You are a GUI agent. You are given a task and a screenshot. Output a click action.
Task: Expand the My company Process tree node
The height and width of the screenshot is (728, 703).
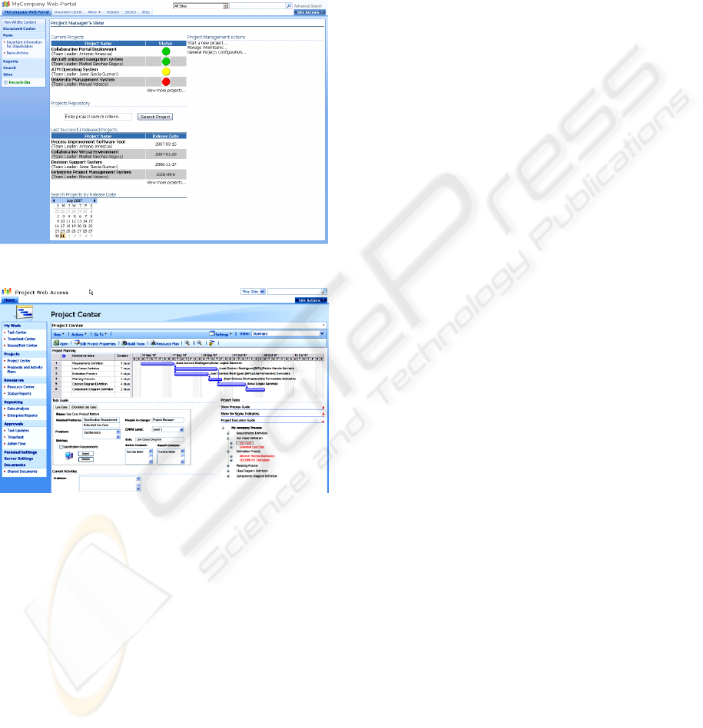pyautogui.click(x=224, y=428)
